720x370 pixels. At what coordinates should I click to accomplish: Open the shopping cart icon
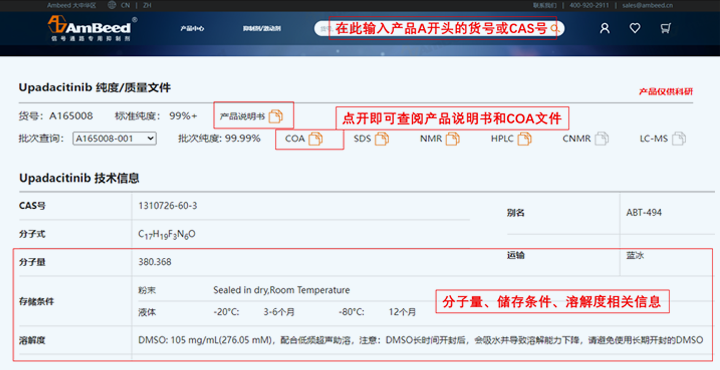pyautogui.click(x=665, y=28)
